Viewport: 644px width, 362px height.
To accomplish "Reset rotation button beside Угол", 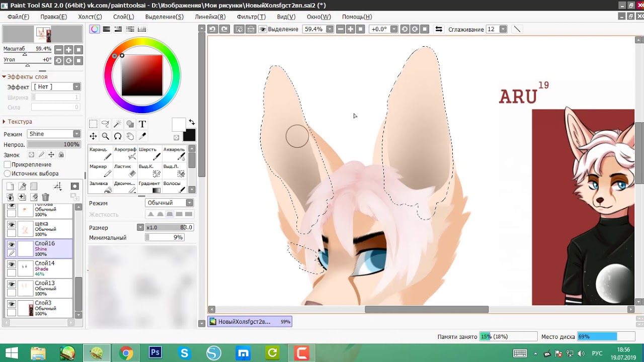I will 79,60.
